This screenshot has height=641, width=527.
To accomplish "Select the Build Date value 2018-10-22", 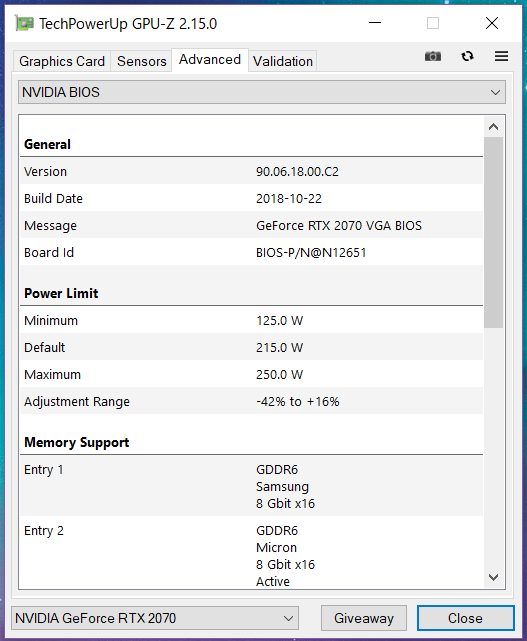I will coord(289,199).
